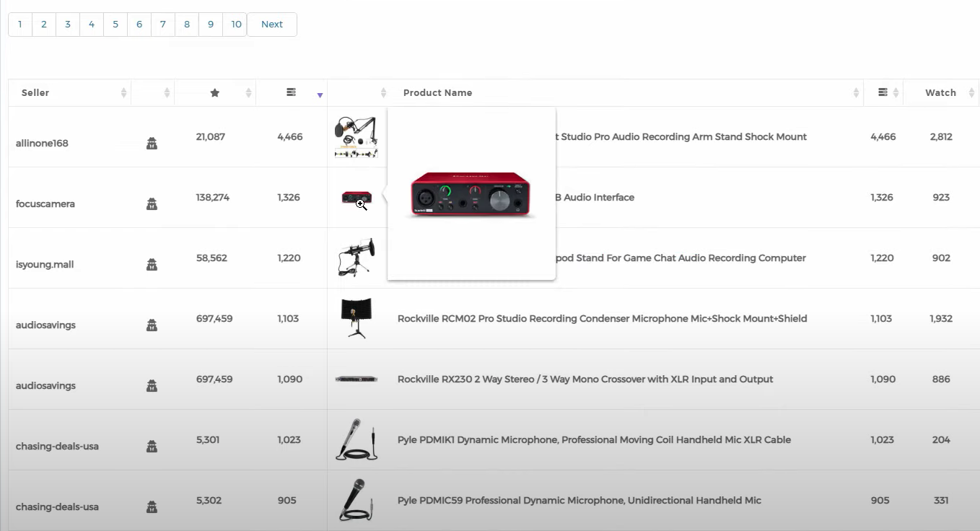
Task: Click audiosavings in the Rockville RX230 row
Action: 45,386
